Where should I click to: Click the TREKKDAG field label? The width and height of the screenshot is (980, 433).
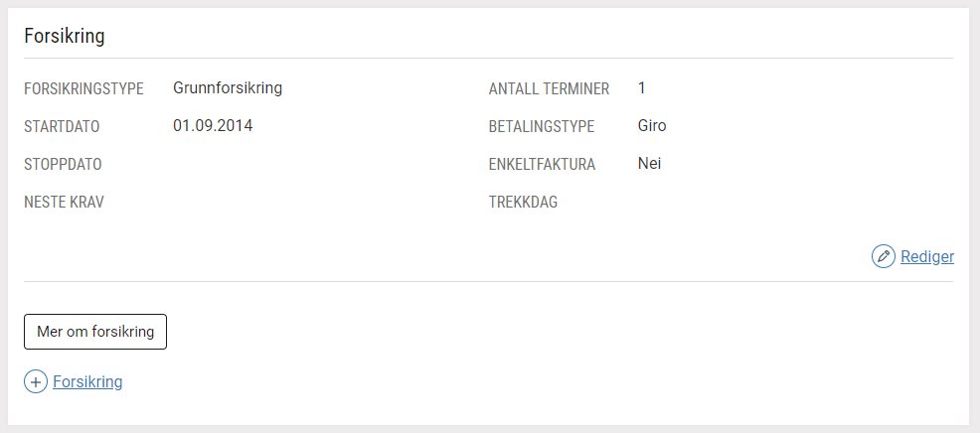tap(523, 203)
